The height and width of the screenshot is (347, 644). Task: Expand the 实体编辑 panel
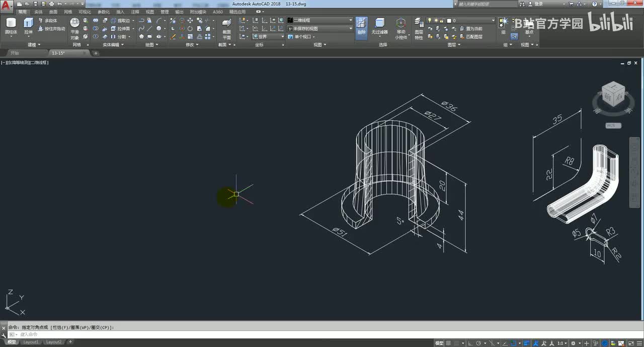click(114, 45)
